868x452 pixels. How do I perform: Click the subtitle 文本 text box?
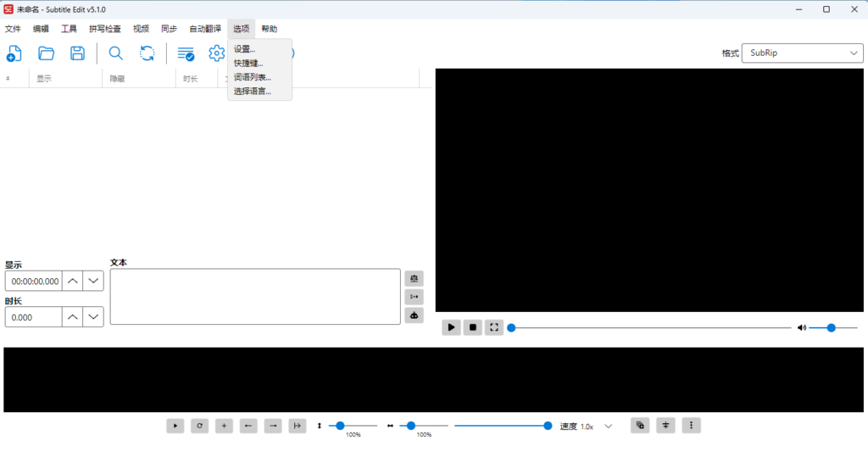255,296
